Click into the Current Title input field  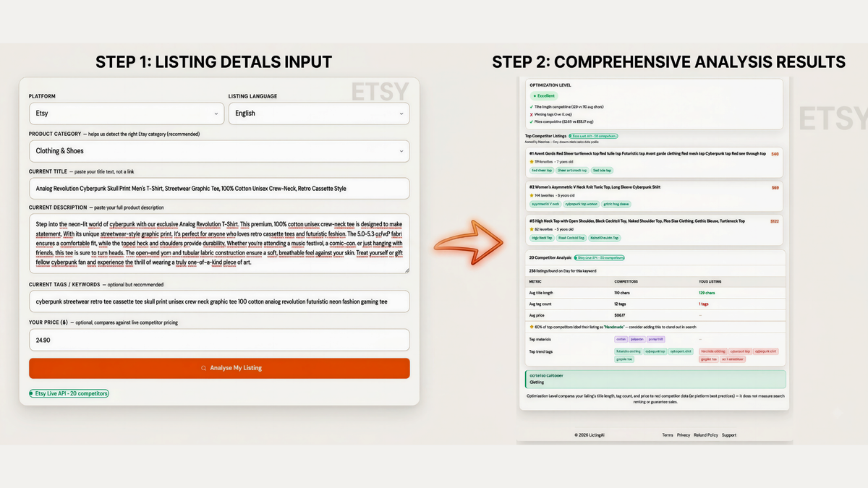(x=219, y=188)
